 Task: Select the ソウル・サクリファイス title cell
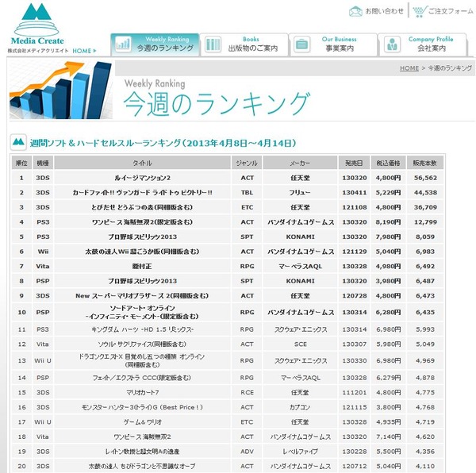click(x=142, y=344)
